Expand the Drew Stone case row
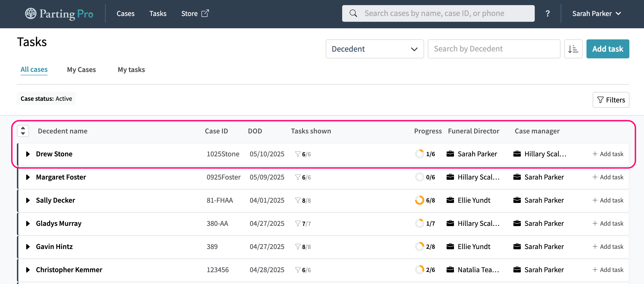Screen dimensions: 644x284 (x=28, y=154)
